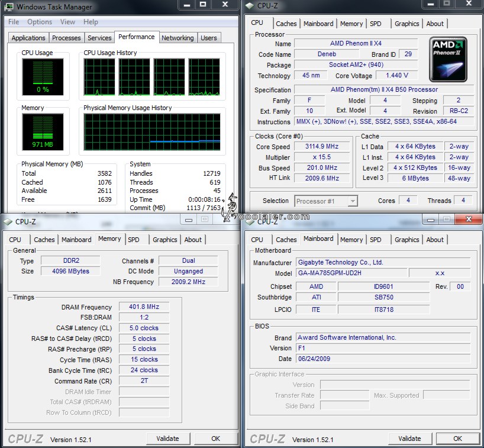
Task: Click OK in the CPU-Z window showing Timings
Action: coord(216,439)
